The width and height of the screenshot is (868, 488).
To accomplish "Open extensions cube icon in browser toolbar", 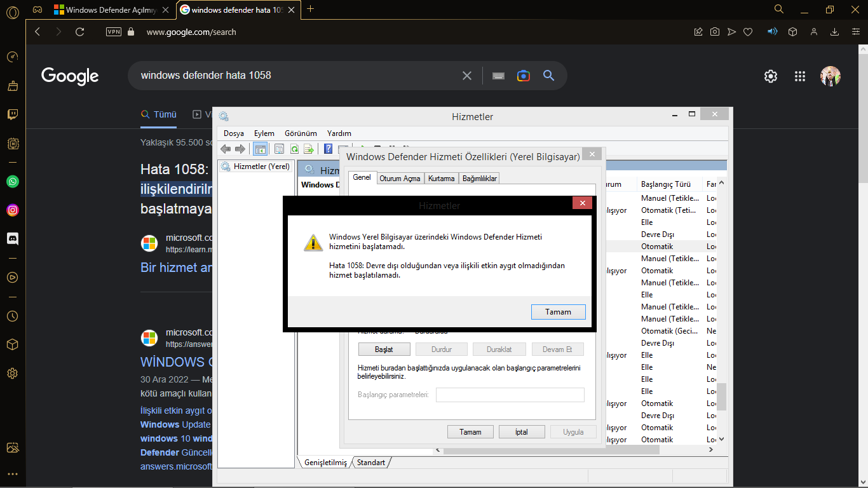I will [792, 32].
